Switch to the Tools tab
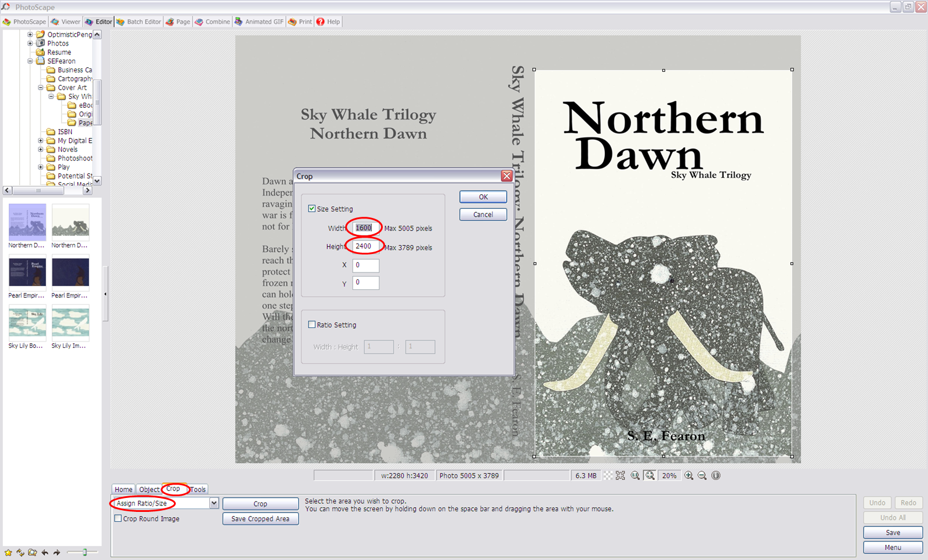The height and width of the screenshot is (560, 928). [197, 489]
